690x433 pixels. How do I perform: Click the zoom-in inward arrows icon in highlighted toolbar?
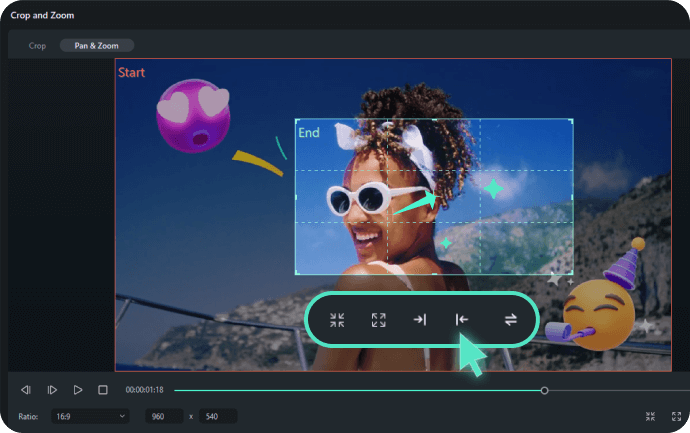(337, 320)
